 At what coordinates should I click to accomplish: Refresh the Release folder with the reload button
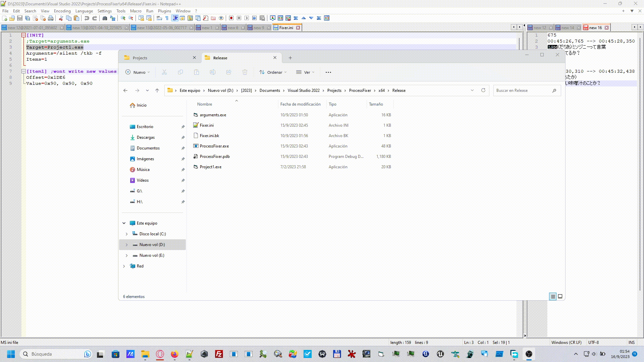(x=483, y=90)
